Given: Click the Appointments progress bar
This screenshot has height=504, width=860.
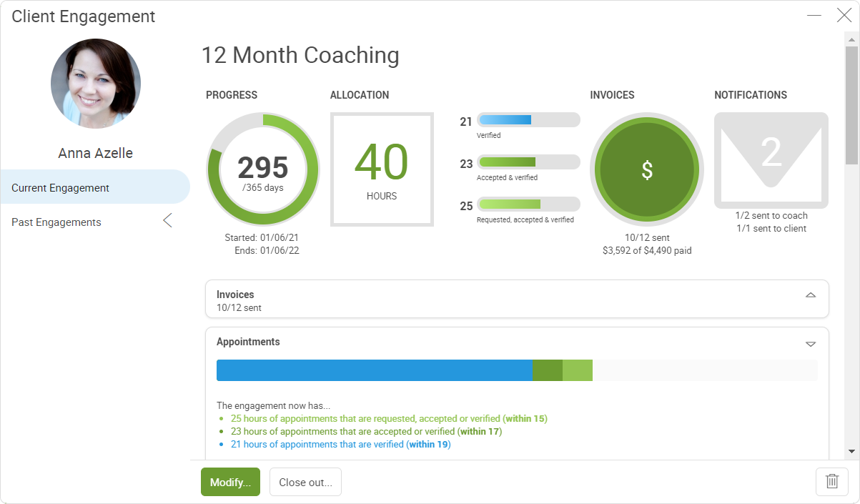Looking at the screenshot, I should pos(518,370).
